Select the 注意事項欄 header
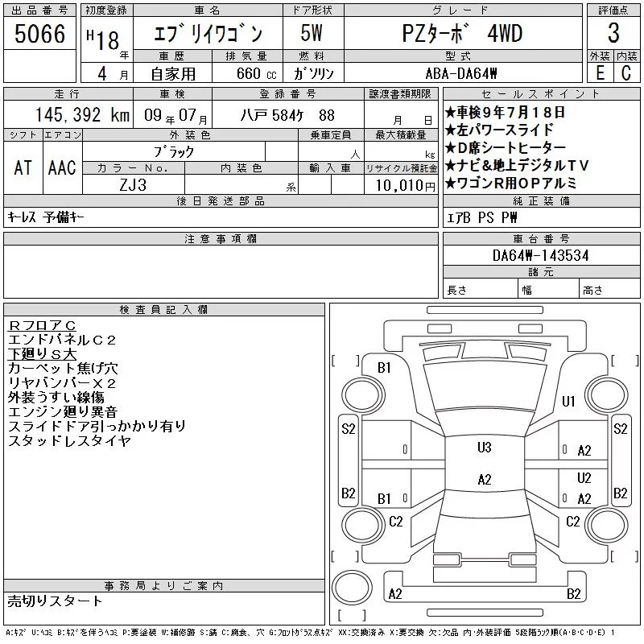Screen dimensions: 644x644 tap(221, 238)
